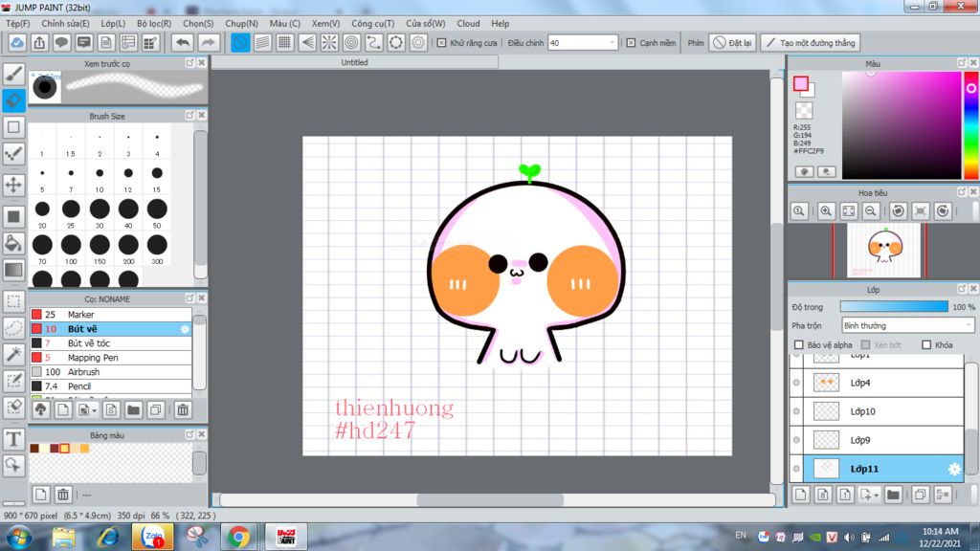This screenshot has width=980, height=551.
Task: Turn snap off using the highlighted snap icon
Action: pos(240,42)
